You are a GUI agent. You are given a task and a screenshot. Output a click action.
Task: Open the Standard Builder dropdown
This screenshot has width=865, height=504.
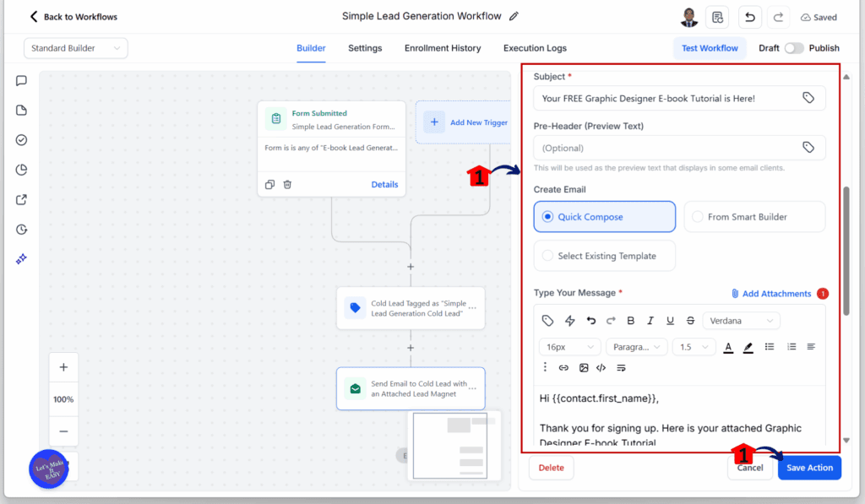click(76, 48)
